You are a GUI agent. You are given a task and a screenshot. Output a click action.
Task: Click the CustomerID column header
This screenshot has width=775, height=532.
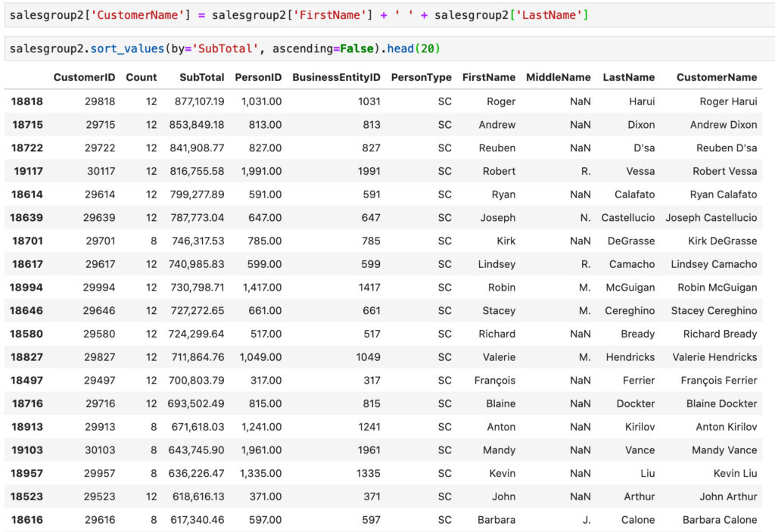click(84, 77)
